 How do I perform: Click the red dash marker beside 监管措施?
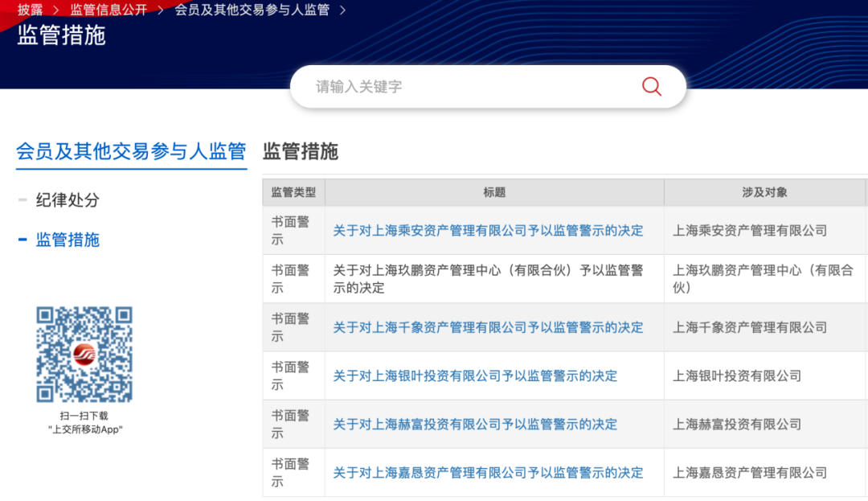click(x=22, y=240)
